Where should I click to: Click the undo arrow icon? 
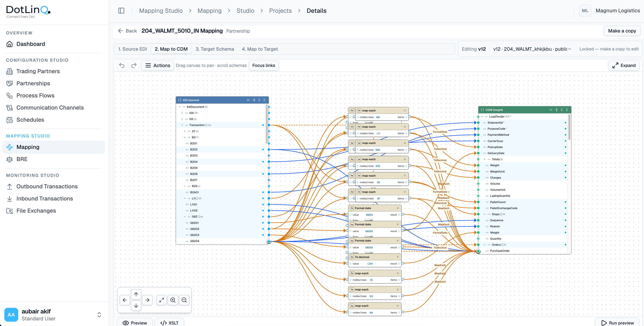pyautogui.click(x=122, y=65)
